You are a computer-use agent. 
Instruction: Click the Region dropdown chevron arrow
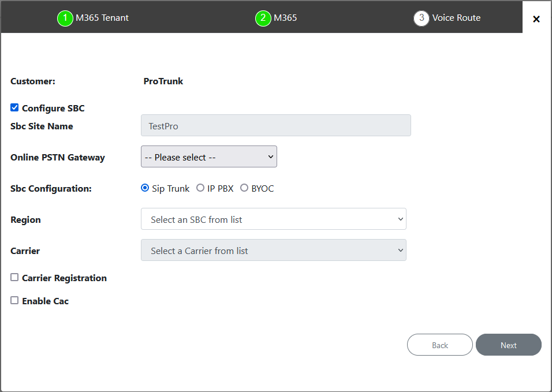click(400, 219)
